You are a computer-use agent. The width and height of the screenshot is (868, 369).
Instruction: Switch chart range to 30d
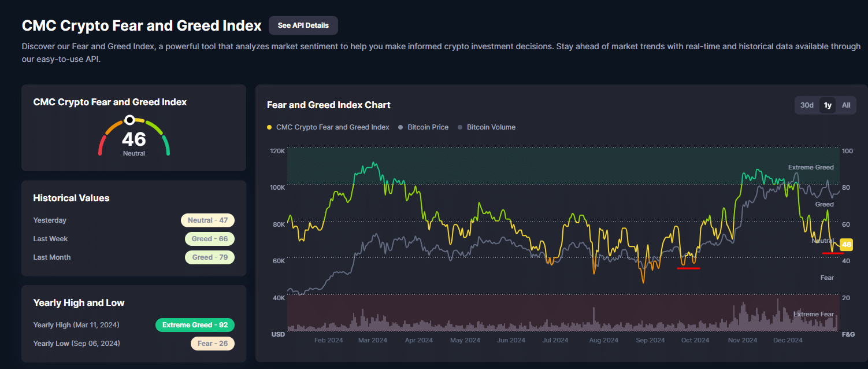tap(807, 105)
